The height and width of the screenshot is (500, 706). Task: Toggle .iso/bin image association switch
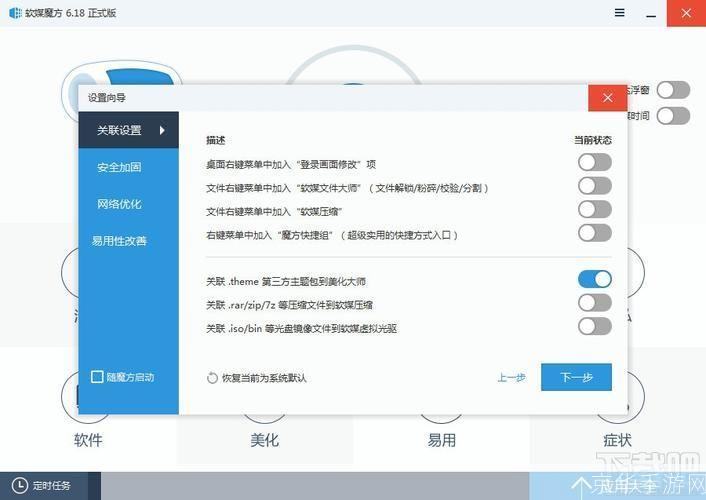[595, 327]
